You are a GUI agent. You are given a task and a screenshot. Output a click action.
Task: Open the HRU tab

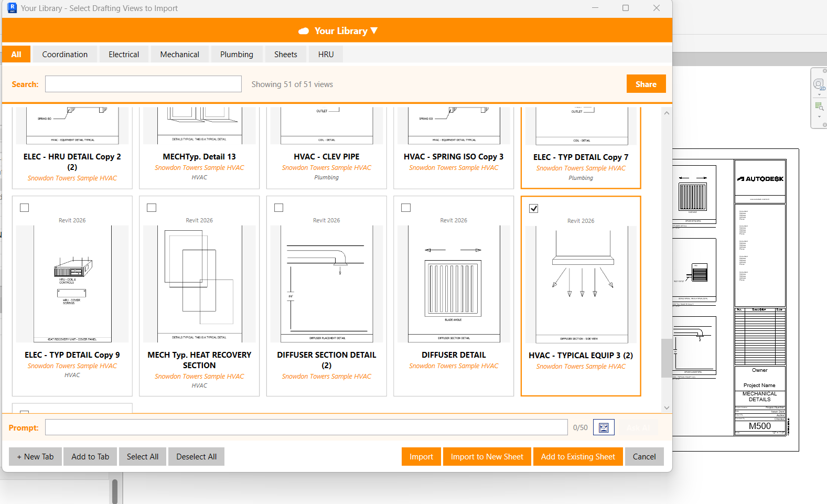[326, 54]
